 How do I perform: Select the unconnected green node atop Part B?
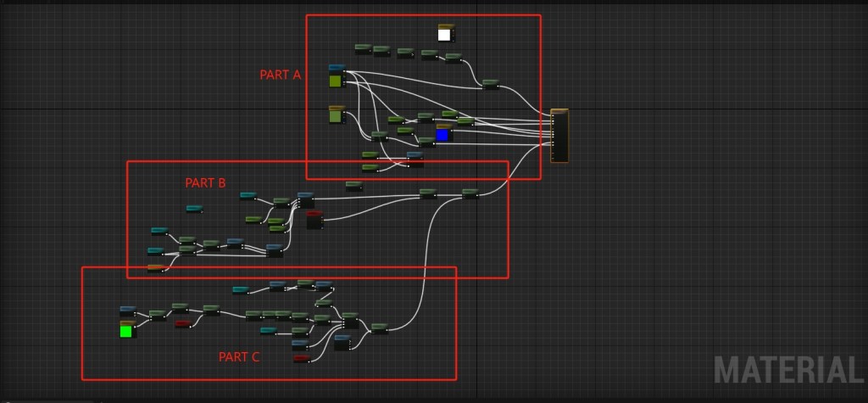tap(353, 185)
